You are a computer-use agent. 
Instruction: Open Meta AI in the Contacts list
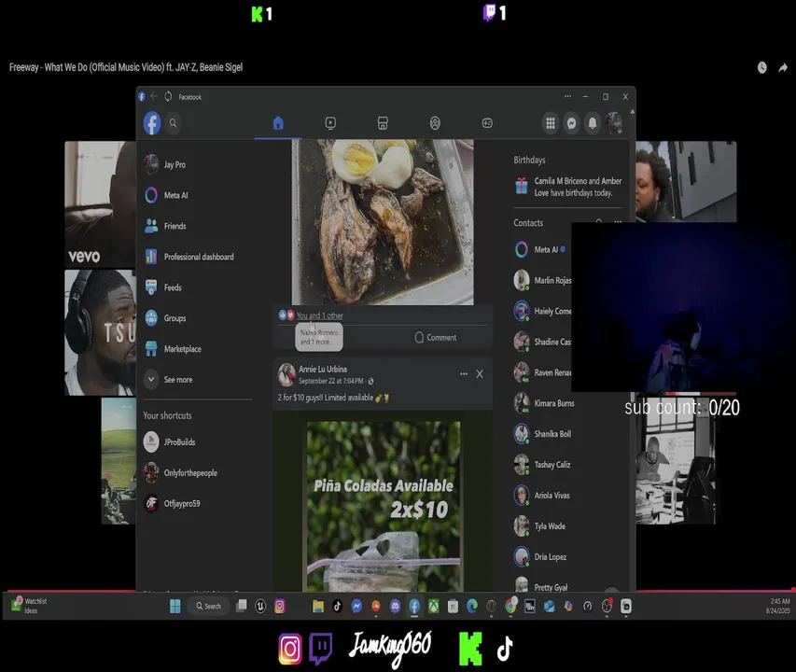[x=541, y=249]
